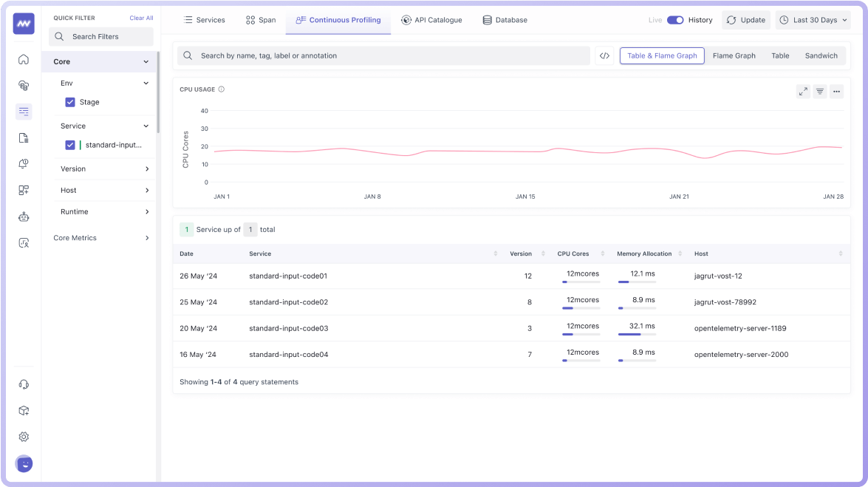This screenshot has height=487, width=868.
Task: Click the standard-input-code04 service name
Action: pyautogui.click(x=288, y=355)
